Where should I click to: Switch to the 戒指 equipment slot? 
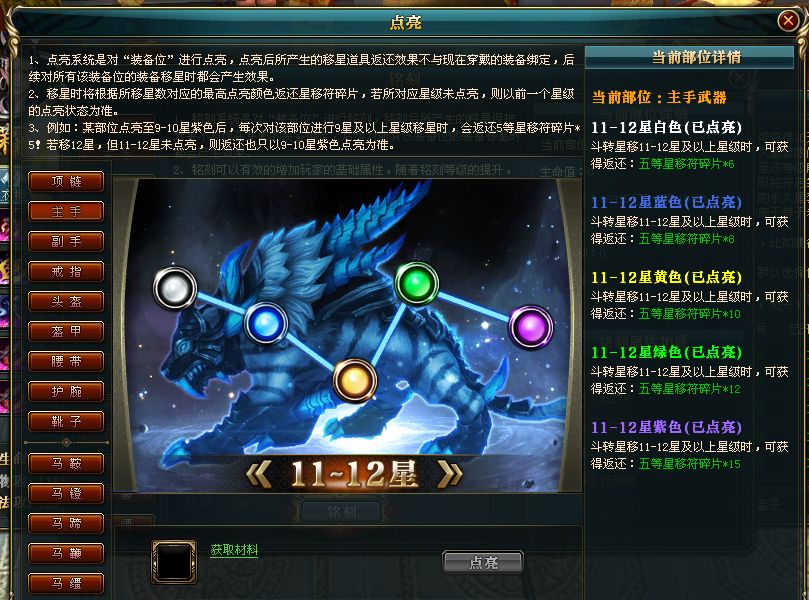(66, 271)
